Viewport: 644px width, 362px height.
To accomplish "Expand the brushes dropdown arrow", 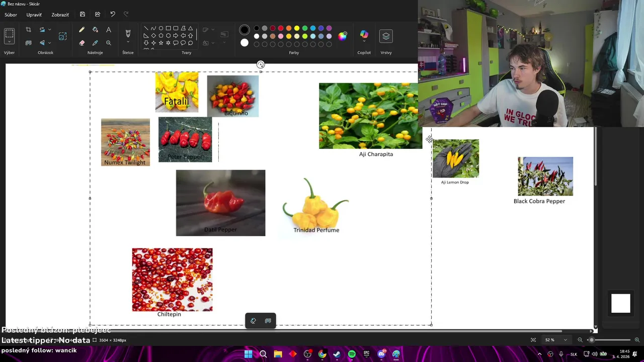I will (x=128, y=43).
